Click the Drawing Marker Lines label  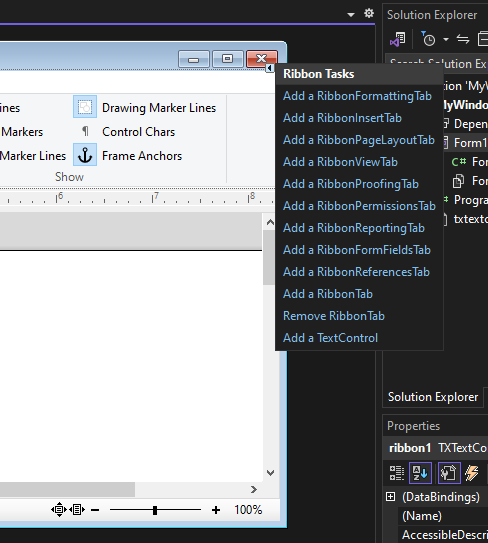point(159,108)
